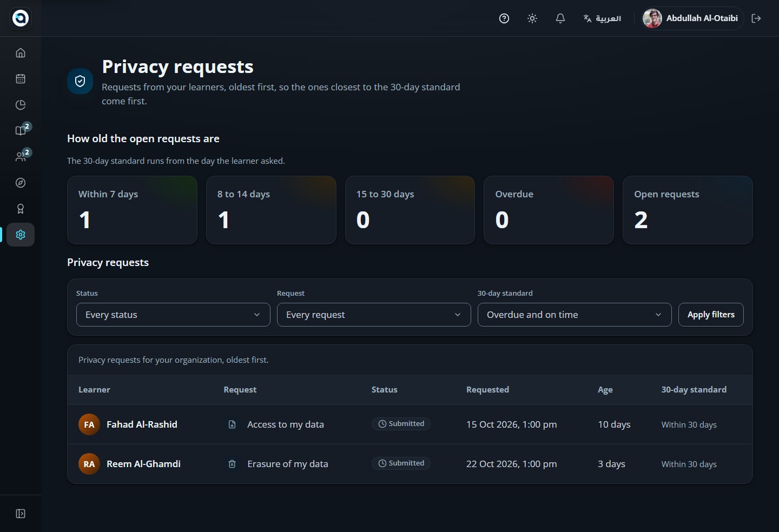Click the access document icon in Fahad's row
Screen dimensions: 779x532
(x=232, y=424)
